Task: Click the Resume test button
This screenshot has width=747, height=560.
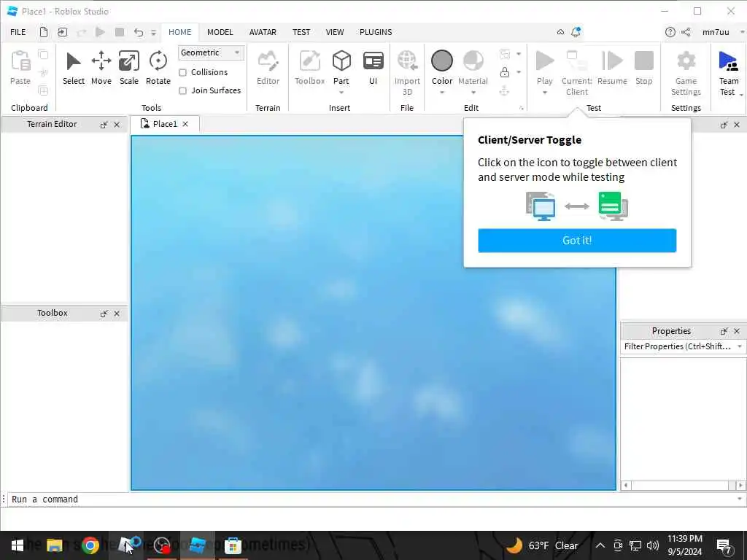Action: click(x=612, y=61)
